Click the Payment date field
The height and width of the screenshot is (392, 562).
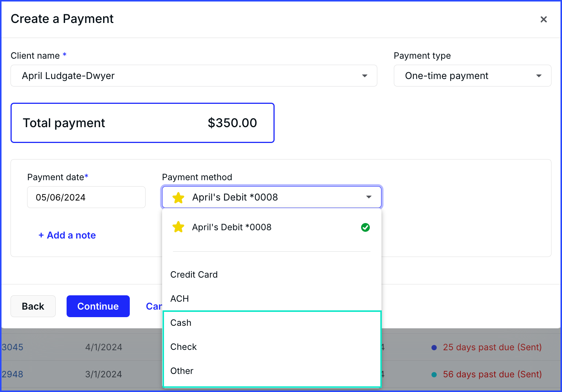coord(86,197)
